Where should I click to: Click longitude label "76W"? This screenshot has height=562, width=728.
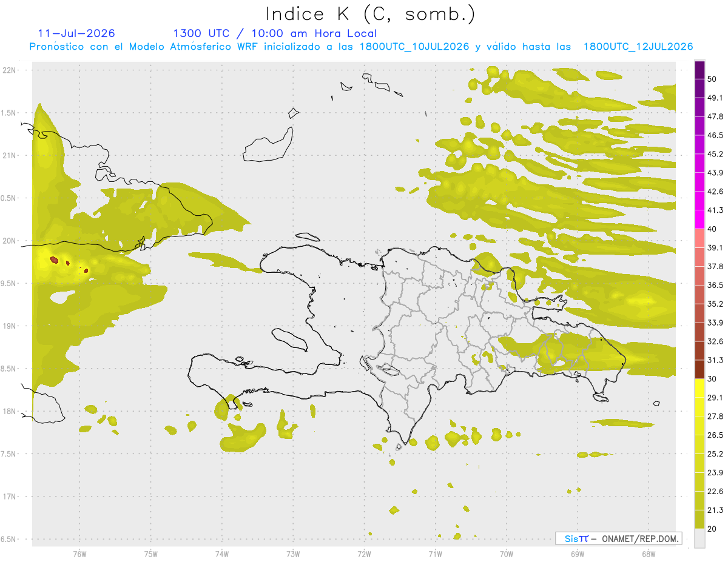click(x=79, y=553)
